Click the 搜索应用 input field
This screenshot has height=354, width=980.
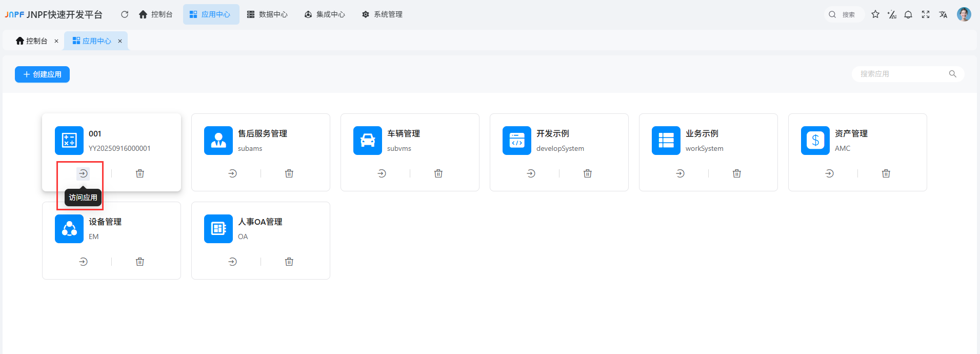[902, 74]
